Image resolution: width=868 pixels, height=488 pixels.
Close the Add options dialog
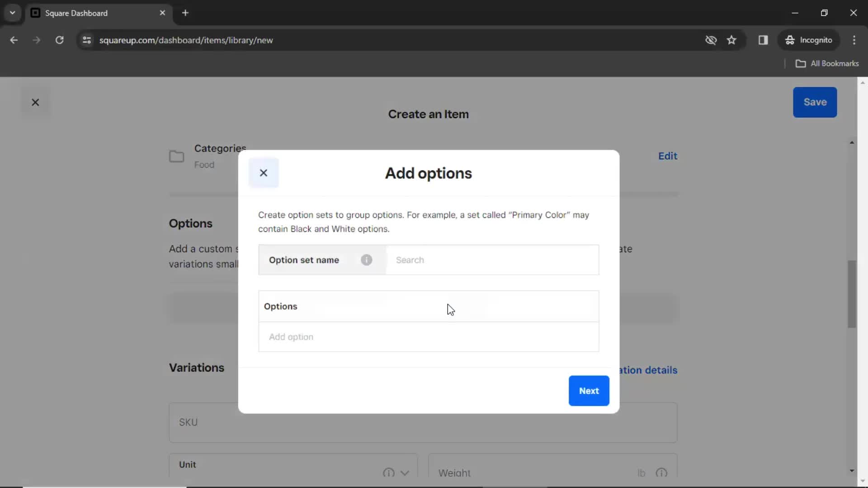264,173
